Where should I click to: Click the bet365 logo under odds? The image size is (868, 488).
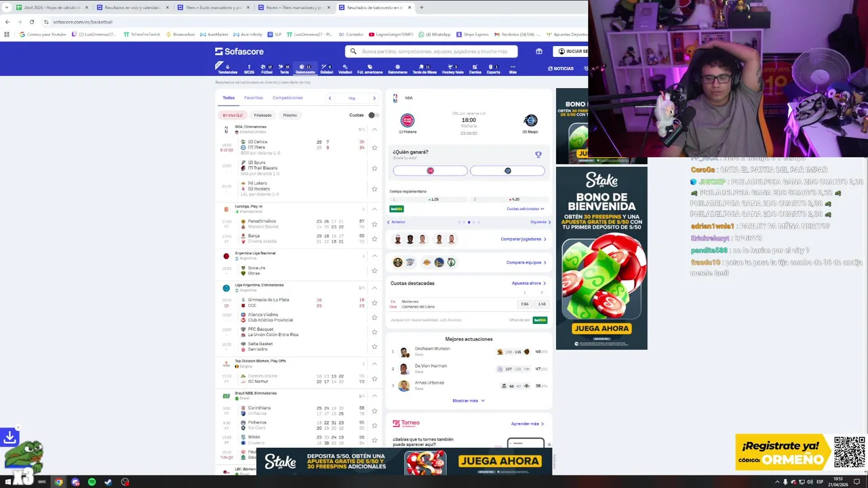397,209
